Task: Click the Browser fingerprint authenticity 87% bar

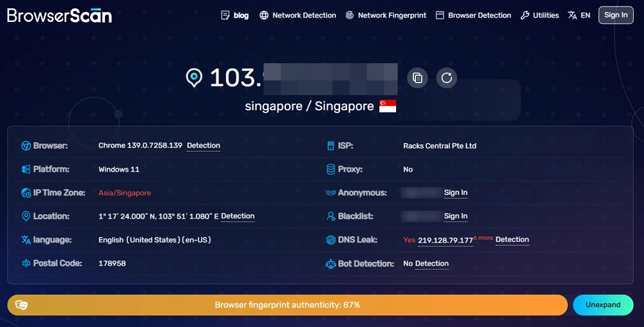Action: [287, 305]
